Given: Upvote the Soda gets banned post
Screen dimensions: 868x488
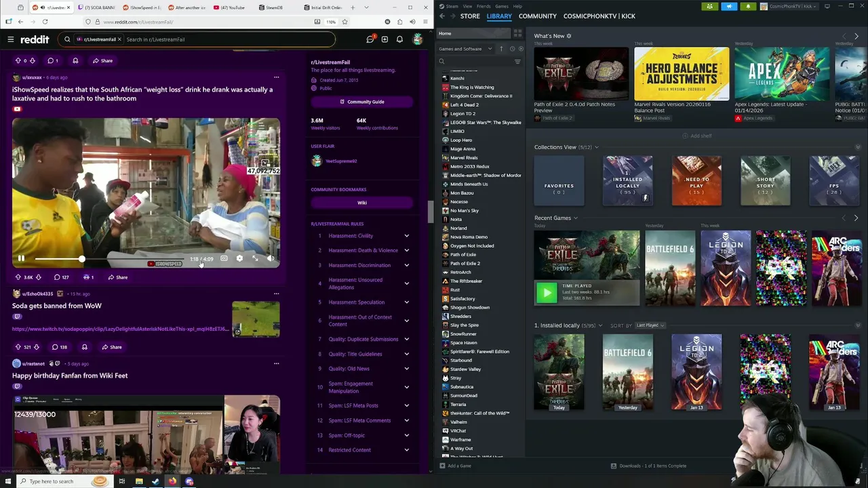Looking at the screenshot, I should coord(18,347).
